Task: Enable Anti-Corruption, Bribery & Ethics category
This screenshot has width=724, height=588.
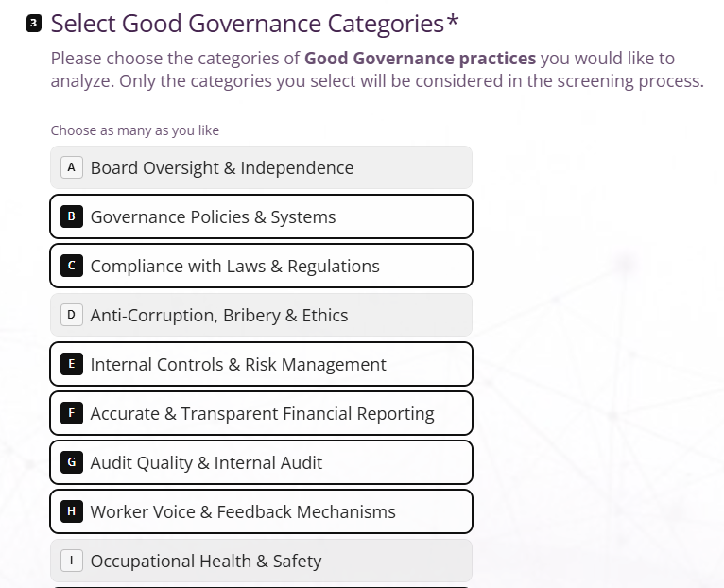Action: pos(262,315)
